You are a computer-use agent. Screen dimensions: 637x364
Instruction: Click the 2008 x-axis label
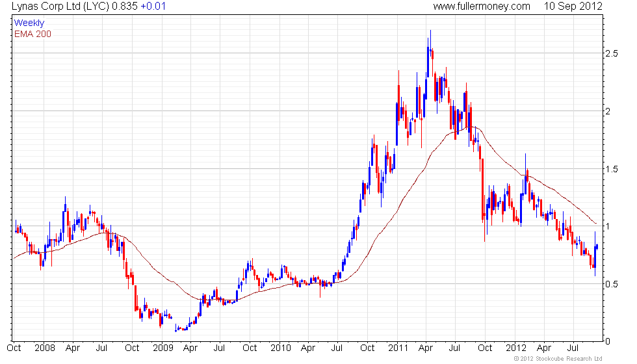tap(44, 348)
